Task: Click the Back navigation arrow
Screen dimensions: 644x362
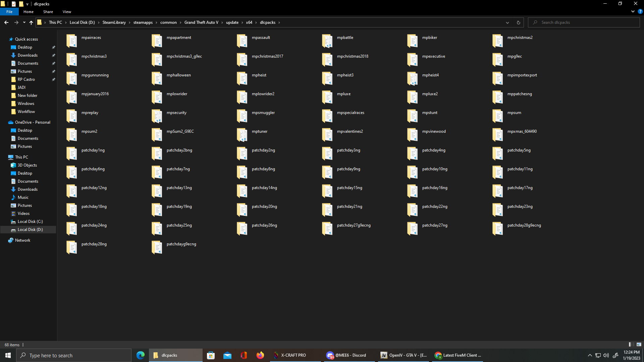Action: click(x=6, y=22)
